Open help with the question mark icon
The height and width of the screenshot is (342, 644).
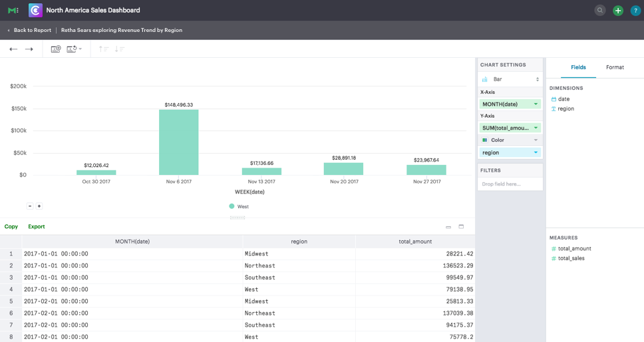click(635, 11)
